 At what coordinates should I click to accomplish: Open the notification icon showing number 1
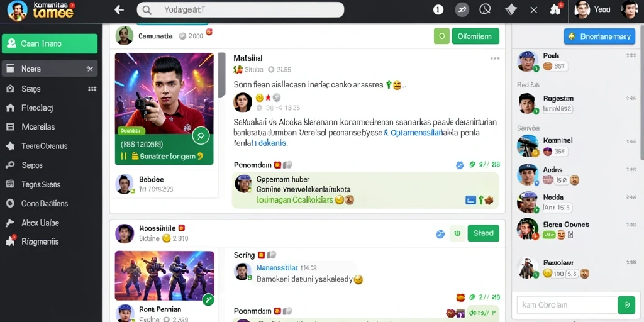pyautogui.click(x=438, y=9)
